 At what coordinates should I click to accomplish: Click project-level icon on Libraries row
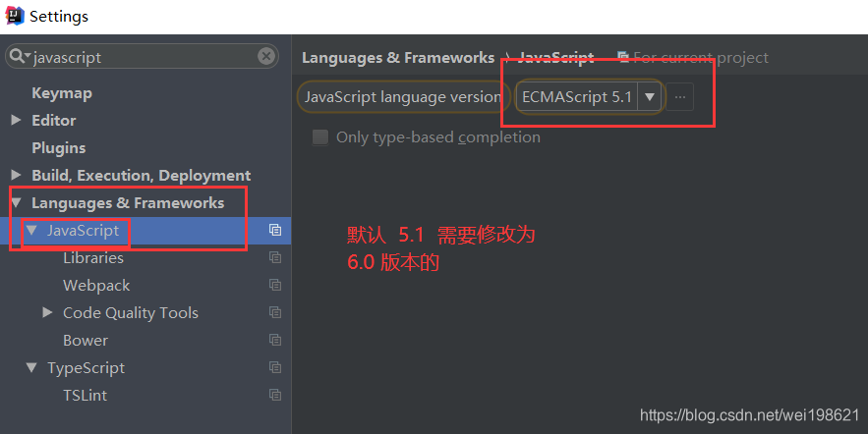coord(275,257)
